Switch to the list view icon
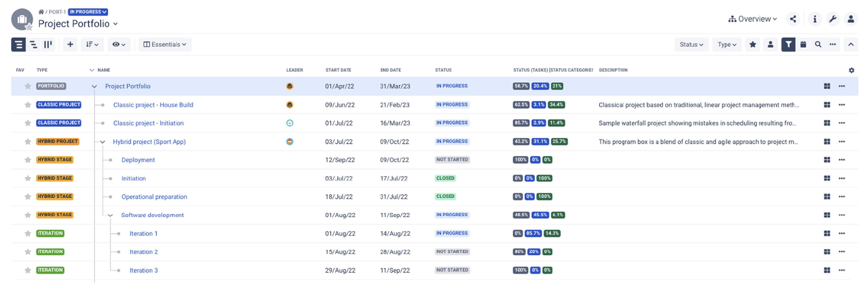Image resolution: width=868 pixels, height=289 pixels. point(18,45)
